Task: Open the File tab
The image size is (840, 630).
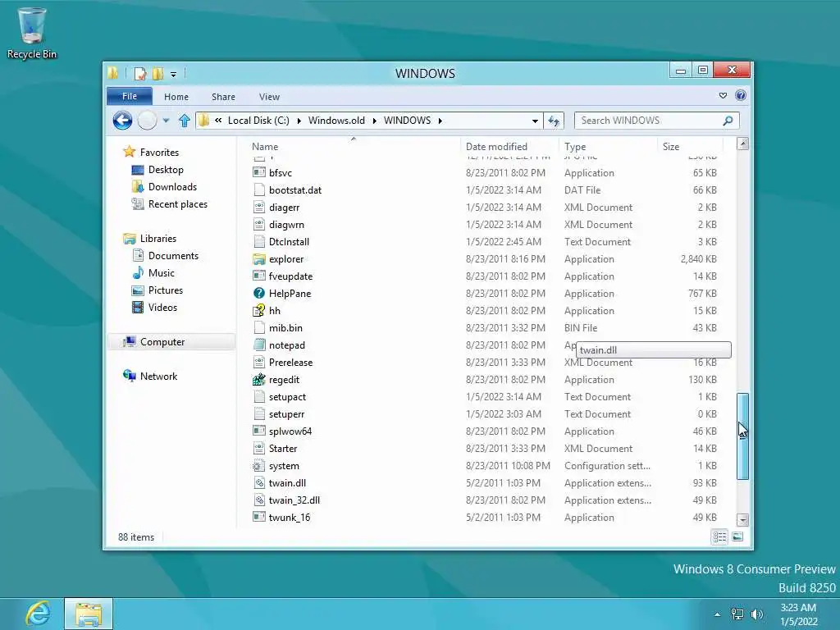Action: pyautogui.click(x=130, y=96)
